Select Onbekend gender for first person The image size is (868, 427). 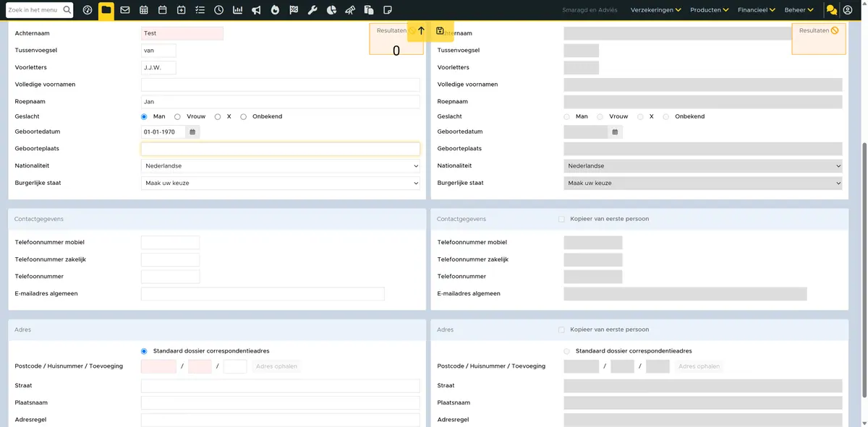coord(243,116)
